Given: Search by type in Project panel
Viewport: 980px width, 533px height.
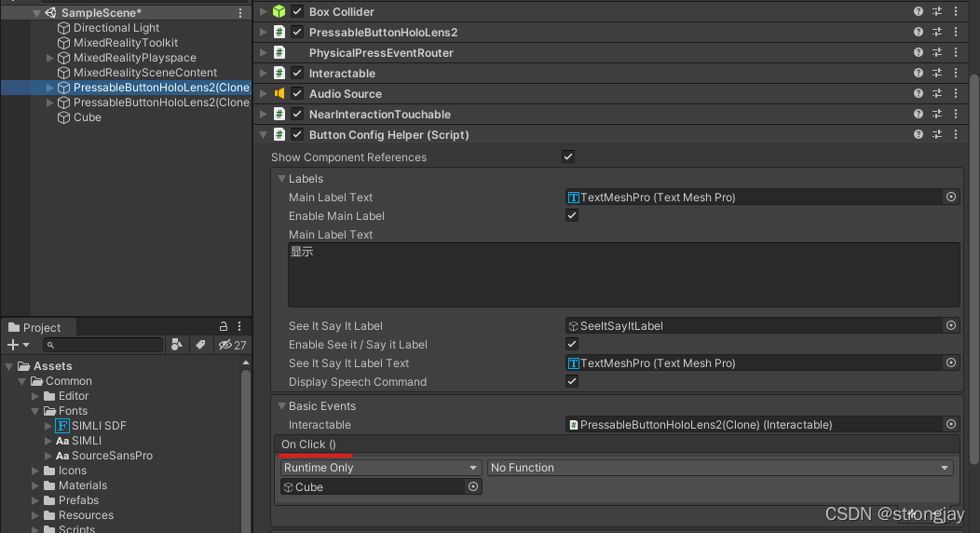Looking at the screenshot, I should [x=177, y=344].
